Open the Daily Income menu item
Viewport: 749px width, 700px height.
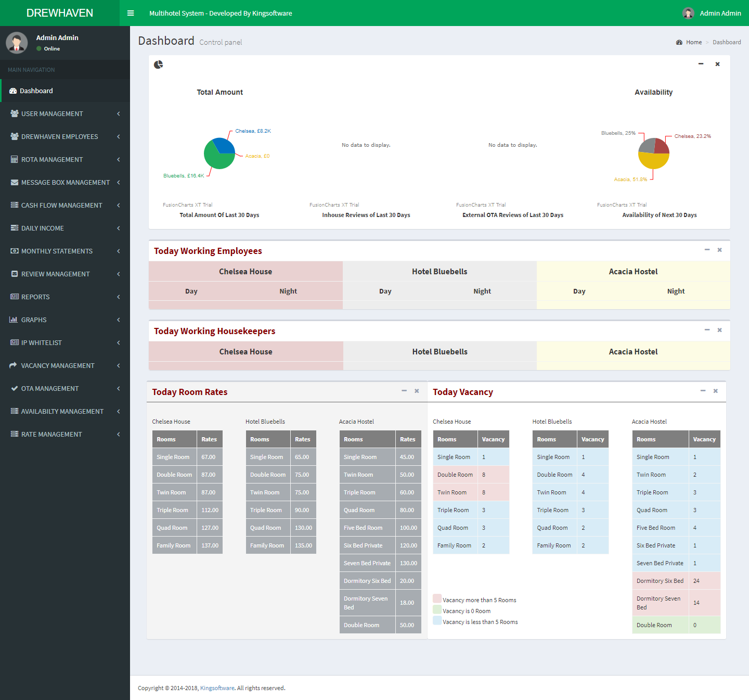[x=43, y=228]
